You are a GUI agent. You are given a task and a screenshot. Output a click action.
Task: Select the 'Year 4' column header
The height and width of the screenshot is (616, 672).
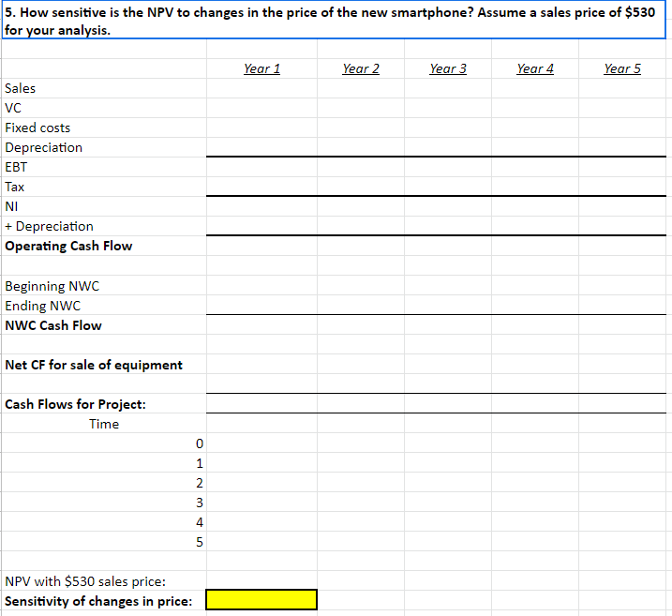tap(535, 68)
